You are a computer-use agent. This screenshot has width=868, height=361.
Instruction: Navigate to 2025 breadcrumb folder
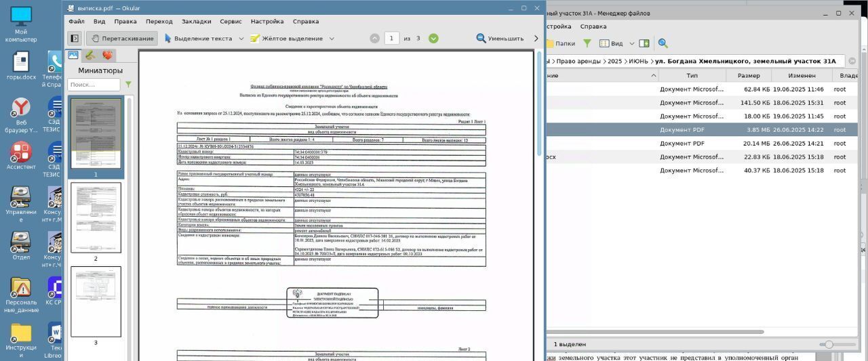(614, 61)
